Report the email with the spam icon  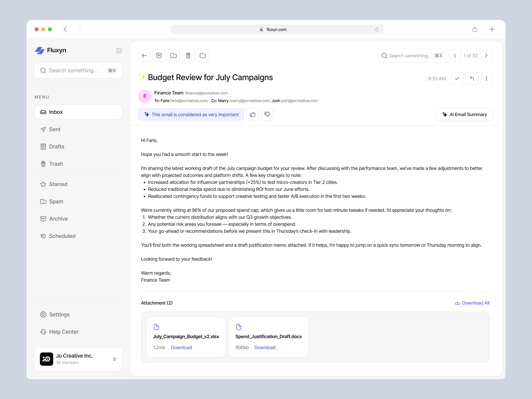[173, 55]
